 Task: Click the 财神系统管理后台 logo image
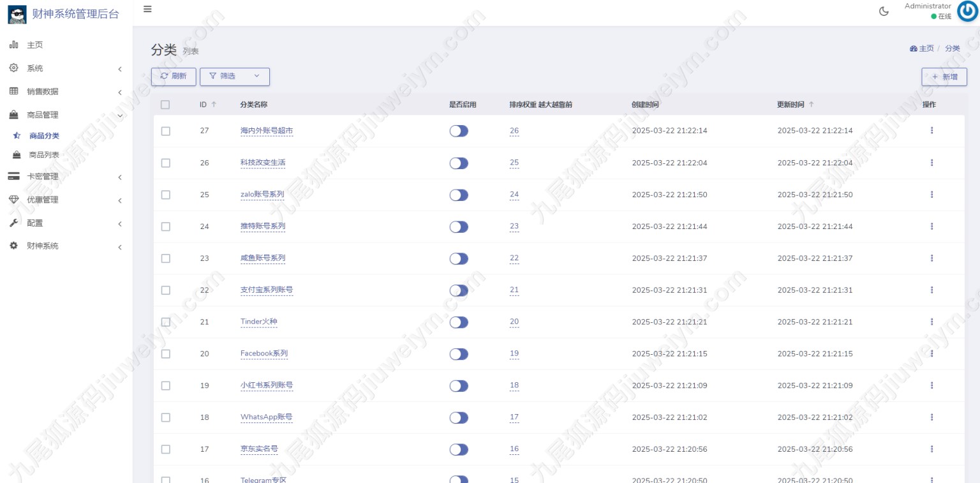click(17, 14)
